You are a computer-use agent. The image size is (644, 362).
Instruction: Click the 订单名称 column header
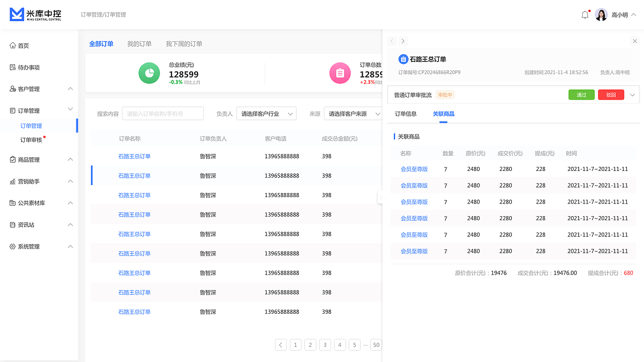click(x=130, y=139)
